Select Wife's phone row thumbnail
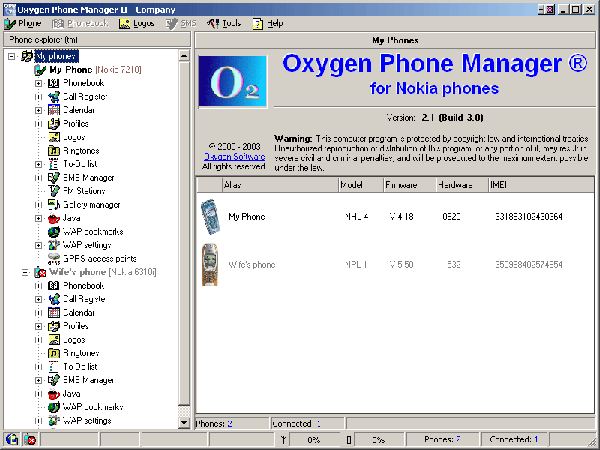The image size is (600, 450). [x=210, y=265]
